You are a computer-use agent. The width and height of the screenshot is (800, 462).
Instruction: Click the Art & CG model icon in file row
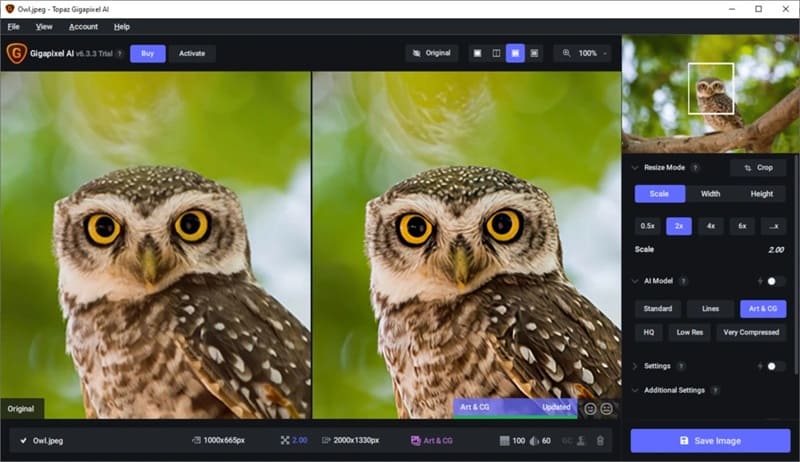[415, 440]
